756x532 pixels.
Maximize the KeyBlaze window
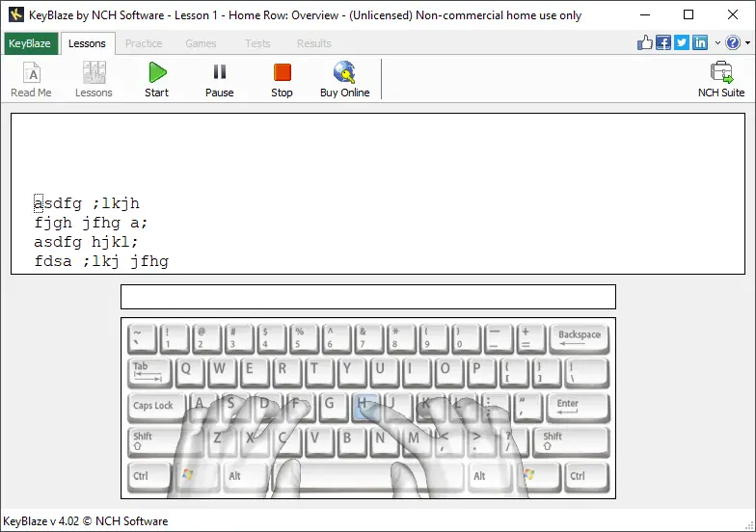pyautogui.click(x=688, y=15)
